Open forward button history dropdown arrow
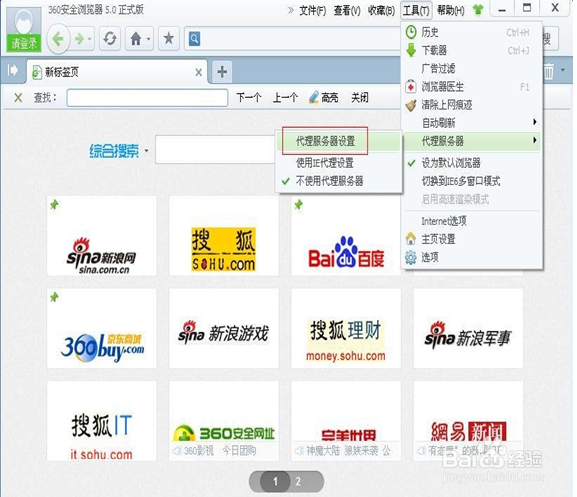577x497 pixels. 90,39
